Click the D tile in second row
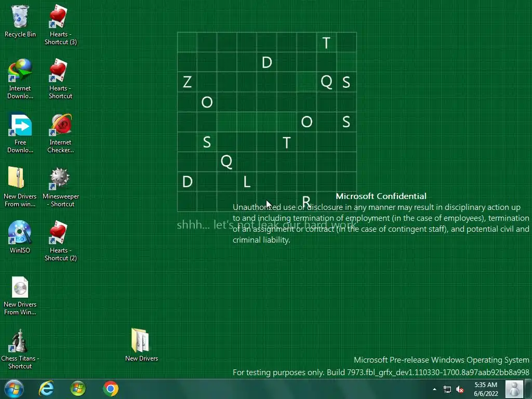The height and width of the screenshot is (399, 532). 267,62
